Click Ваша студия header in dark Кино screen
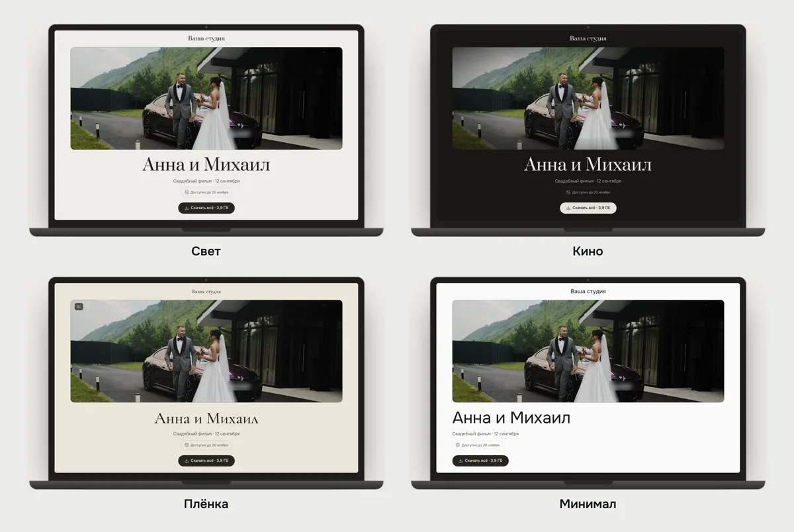794x532 pixels. 588,38
